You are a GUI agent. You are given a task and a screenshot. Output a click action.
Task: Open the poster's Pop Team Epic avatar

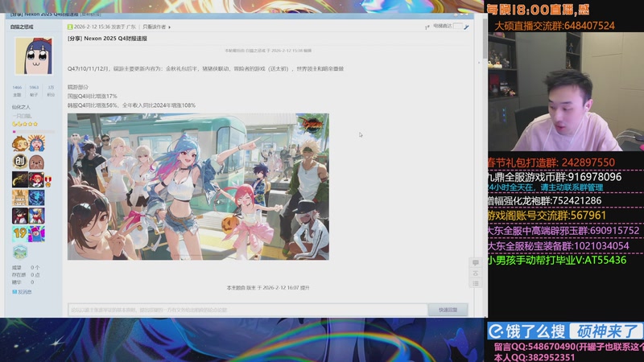pyautogui.click(x=34, y=56)
